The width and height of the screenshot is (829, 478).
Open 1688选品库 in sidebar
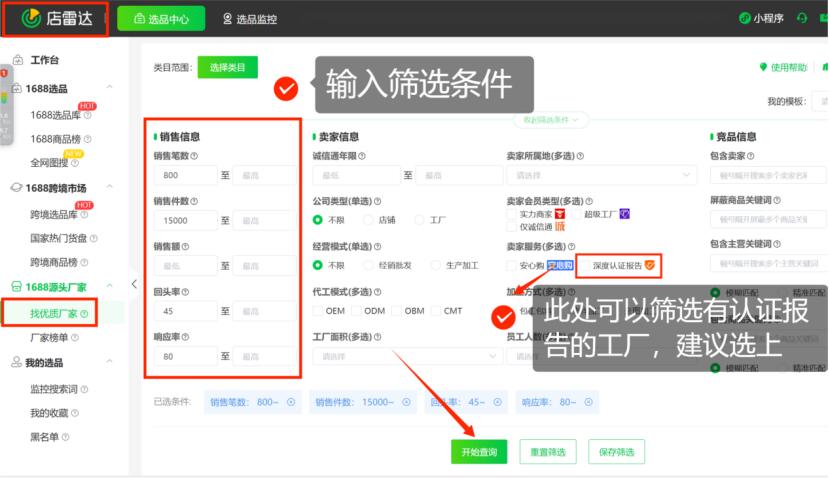56,115
